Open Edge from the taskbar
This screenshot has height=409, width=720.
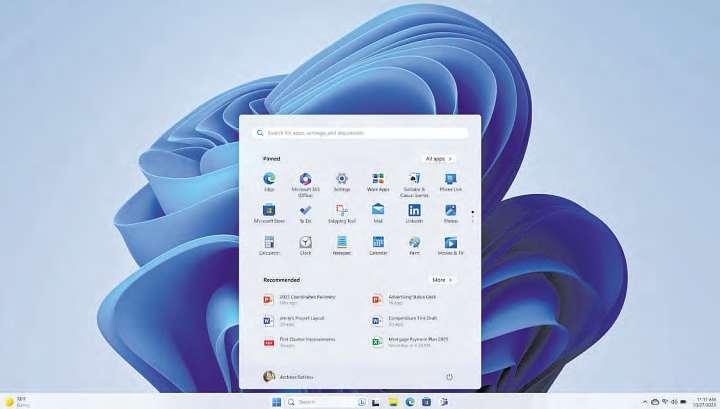[410, 402]
